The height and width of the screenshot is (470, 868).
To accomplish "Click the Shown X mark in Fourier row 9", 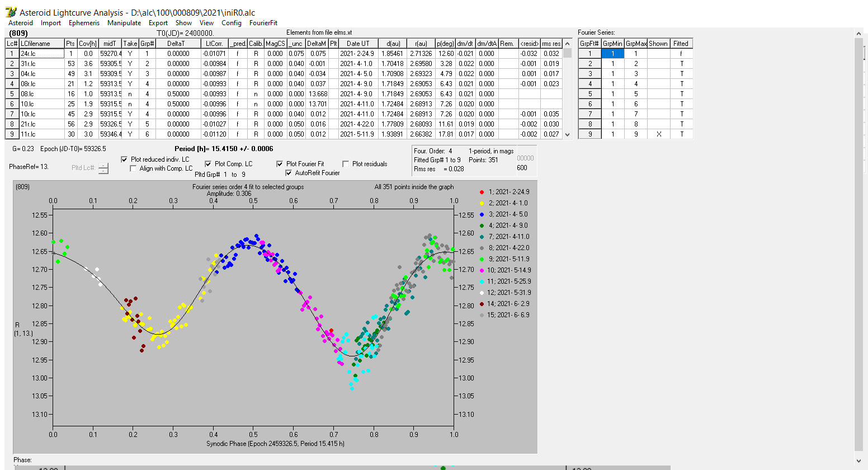I will tap(658, 134).
